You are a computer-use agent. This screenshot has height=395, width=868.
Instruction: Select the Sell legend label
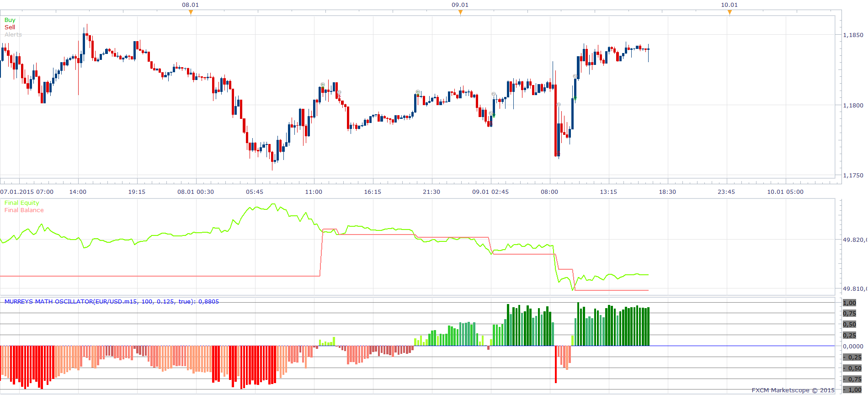(x=10, y=27)
